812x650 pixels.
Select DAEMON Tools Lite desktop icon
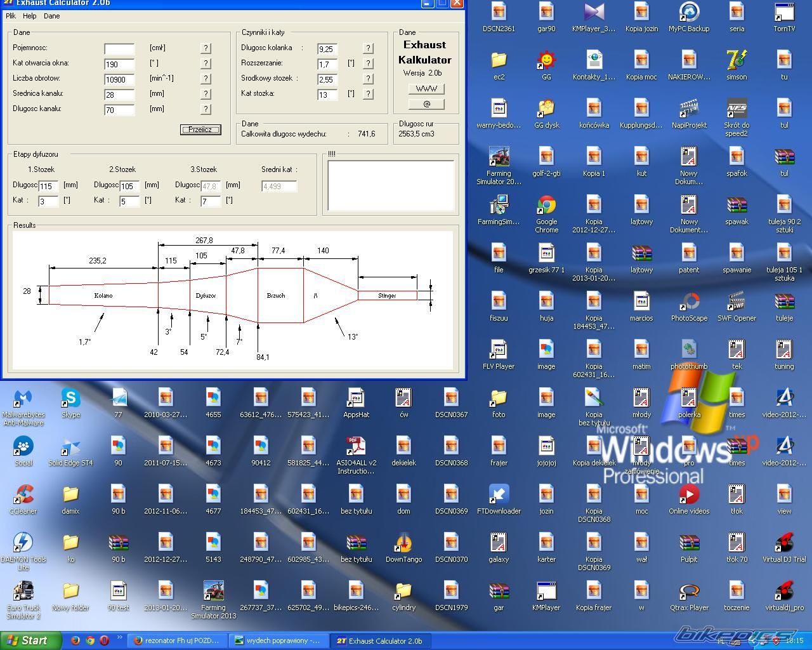click(23, 552)
